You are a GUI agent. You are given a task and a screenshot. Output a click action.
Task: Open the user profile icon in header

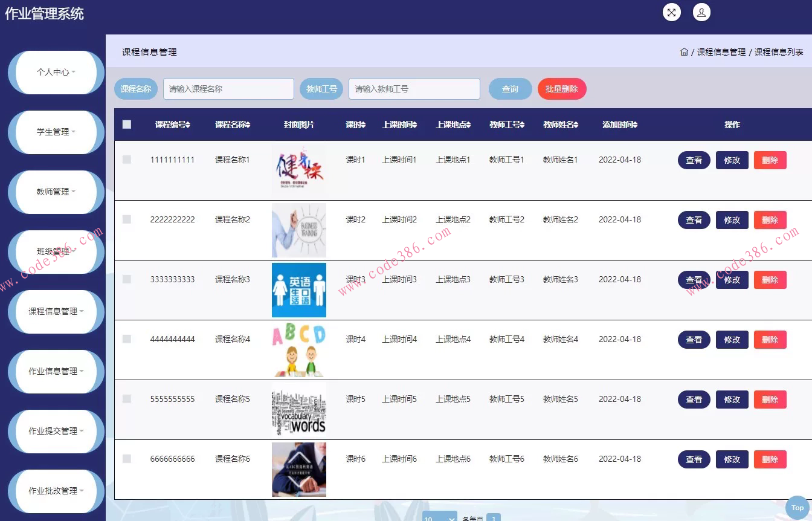pyautogui.click(x=701, y=12)
